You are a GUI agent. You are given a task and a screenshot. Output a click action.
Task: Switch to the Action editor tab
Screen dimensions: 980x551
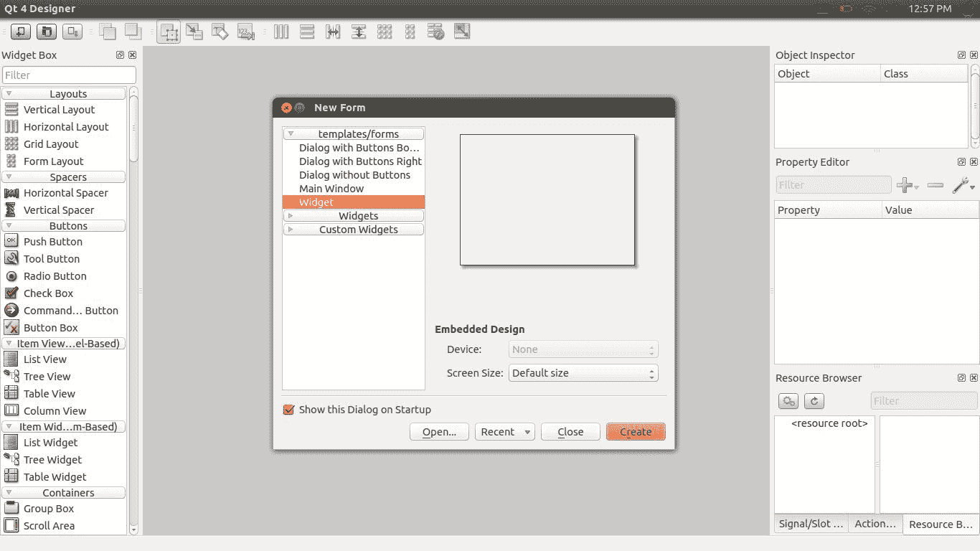875,524
